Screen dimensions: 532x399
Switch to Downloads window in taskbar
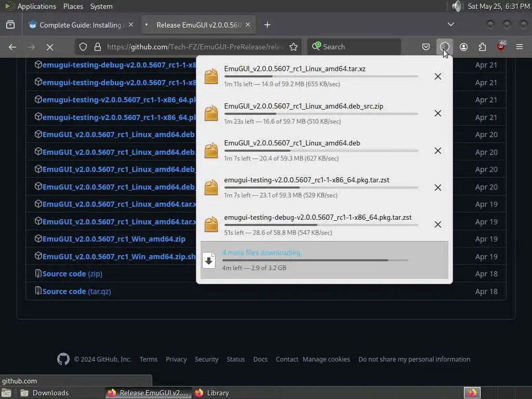pos(45,393)
